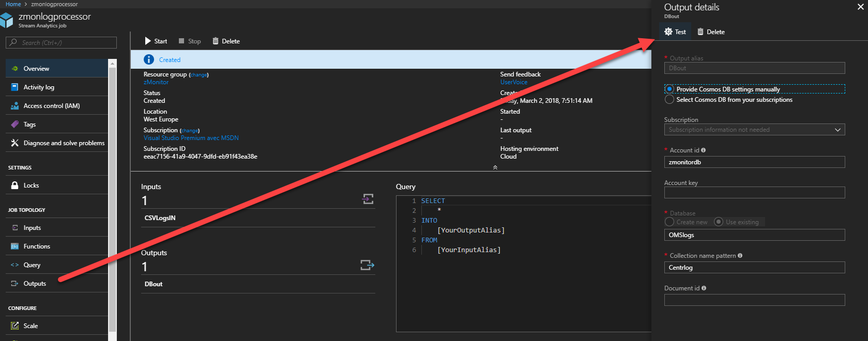
Task: Go to Home in the breadcrumb
Action: (x=13, y=4)
